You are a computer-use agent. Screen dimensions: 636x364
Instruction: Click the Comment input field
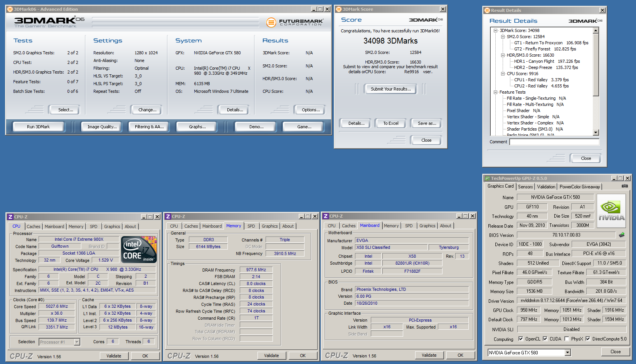pyautogui.click(x=554, y=142)
